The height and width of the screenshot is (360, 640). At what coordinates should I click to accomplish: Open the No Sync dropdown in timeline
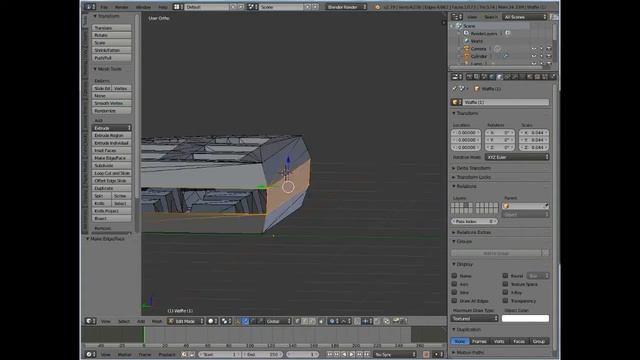click(395, 354)
